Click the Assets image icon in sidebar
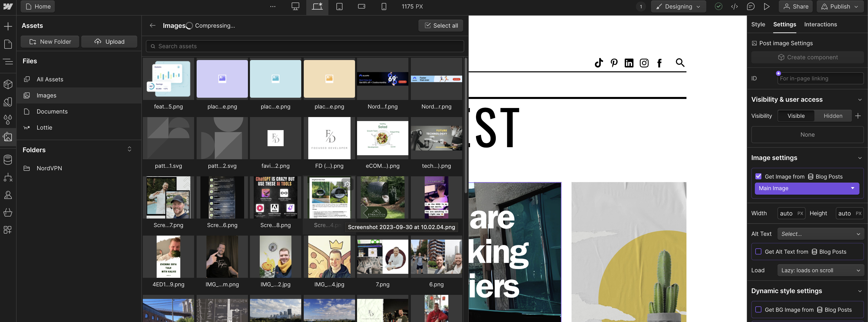 coord(8,137)
